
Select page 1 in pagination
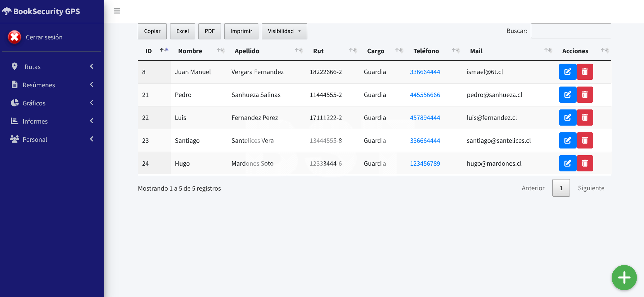point(561,188)
